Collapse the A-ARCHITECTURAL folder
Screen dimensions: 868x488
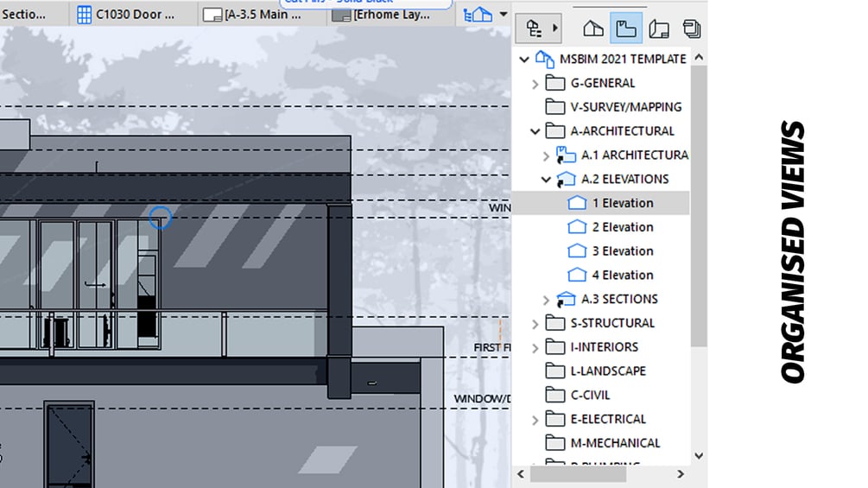(535, 131)
